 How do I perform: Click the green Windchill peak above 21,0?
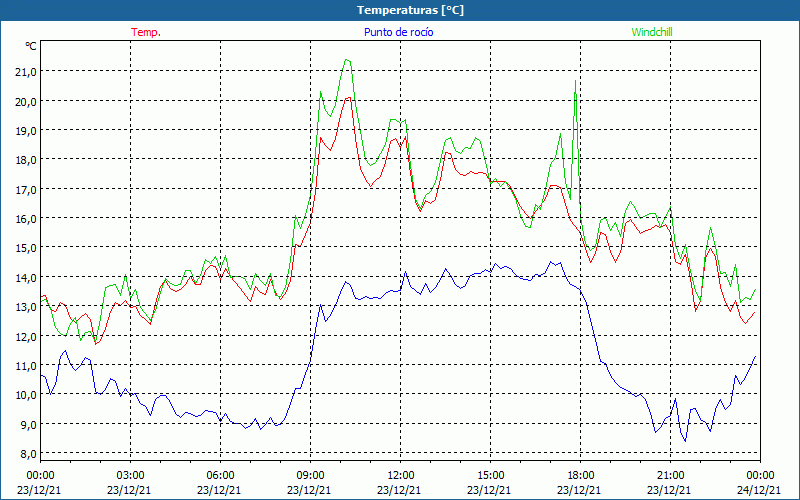pos(347,60)
